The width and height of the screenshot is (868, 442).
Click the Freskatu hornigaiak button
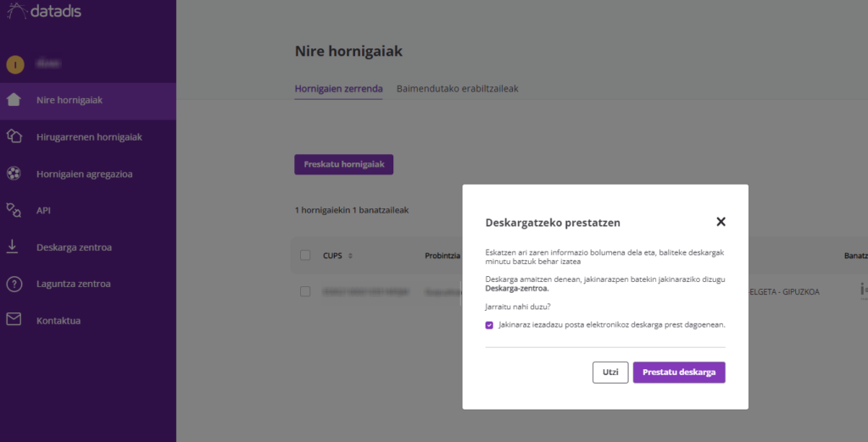click(343, 164)
